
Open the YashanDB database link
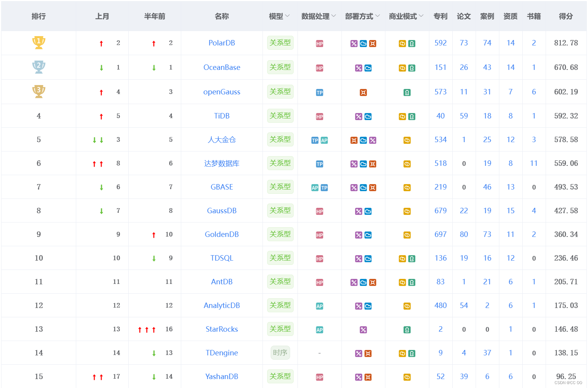pos(222,376)
